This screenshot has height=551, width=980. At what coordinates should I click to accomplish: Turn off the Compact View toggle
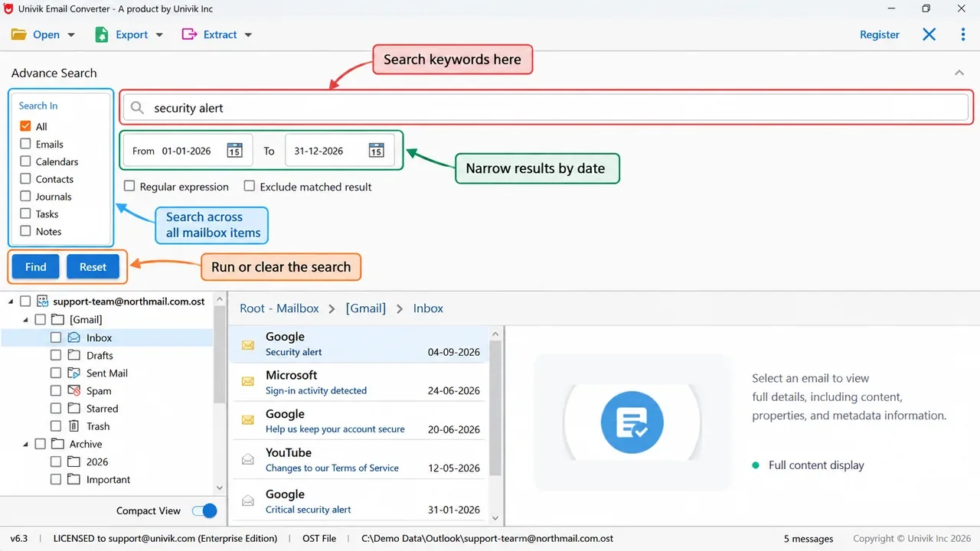pos(204,510)
